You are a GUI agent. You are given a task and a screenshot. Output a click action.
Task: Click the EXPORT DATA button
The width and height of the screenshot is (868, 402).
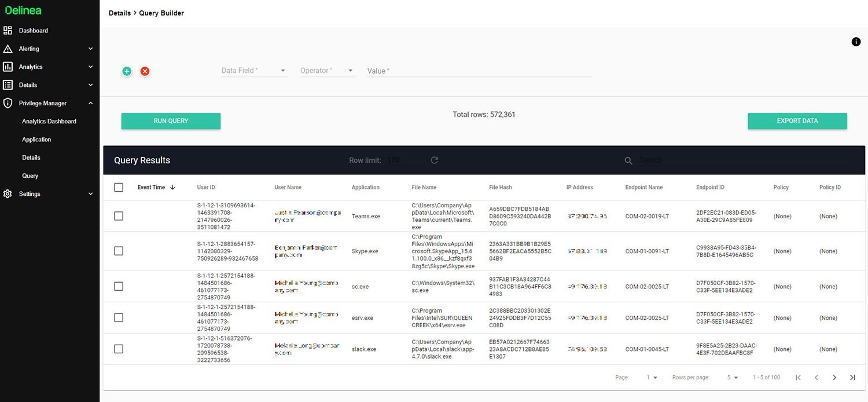click(797, 121)
